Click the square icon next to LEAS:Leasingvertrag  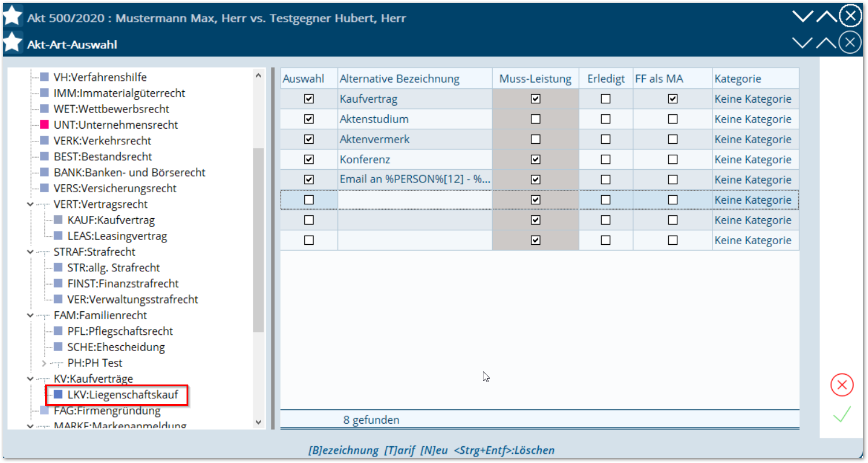58,236
